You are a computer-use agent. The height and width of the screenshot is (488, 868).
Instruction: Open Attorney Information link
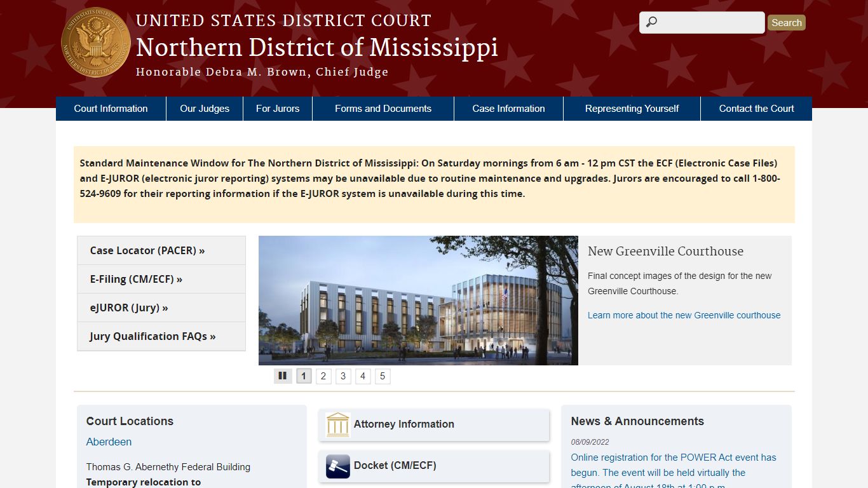pos(434,424)
